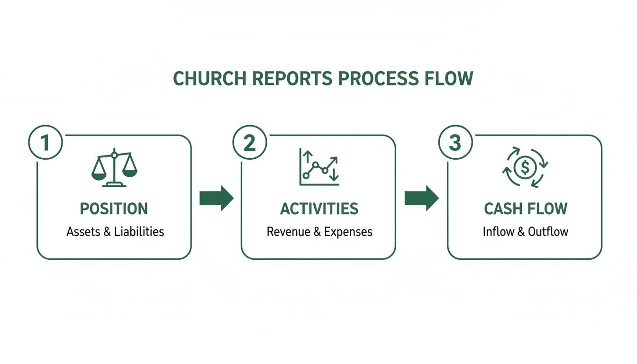Click the Assets & Liabilities label
637x364 pixels.
coord(115,232)
